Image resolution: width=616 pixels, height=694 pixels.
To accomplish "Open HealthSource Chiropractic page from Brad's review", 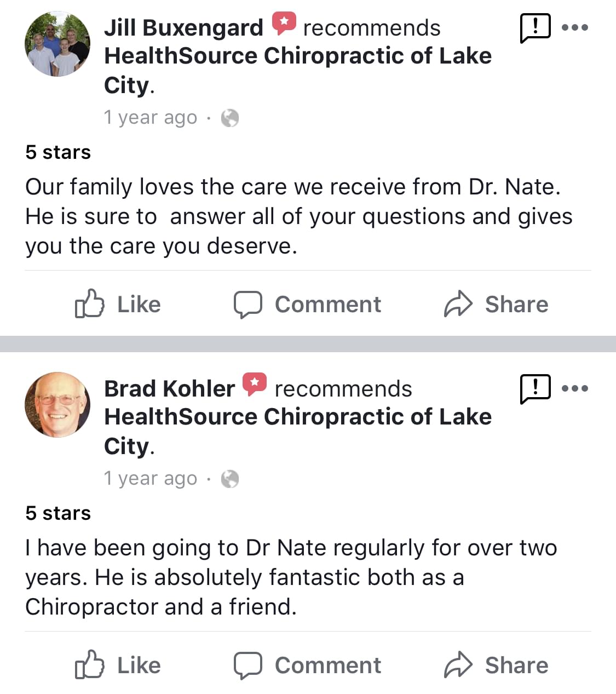I will [297, 417].
